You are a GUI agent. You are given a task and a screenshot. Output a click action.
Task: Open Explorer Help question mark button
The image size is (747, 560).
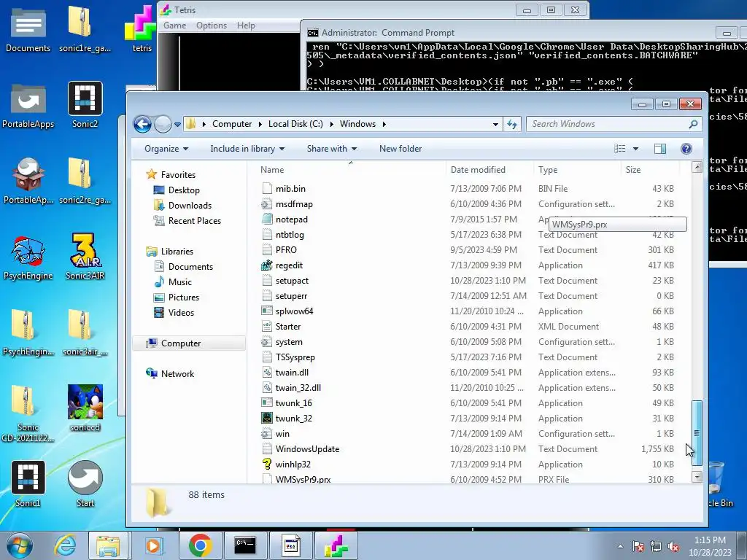point(686,149)
